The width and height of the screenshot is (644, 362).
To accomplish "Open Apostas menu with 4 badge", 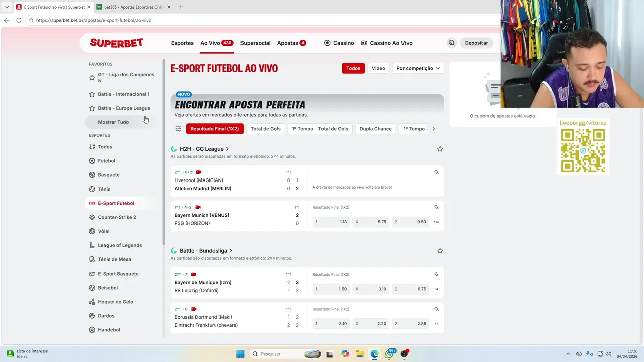I will (291, 43).
